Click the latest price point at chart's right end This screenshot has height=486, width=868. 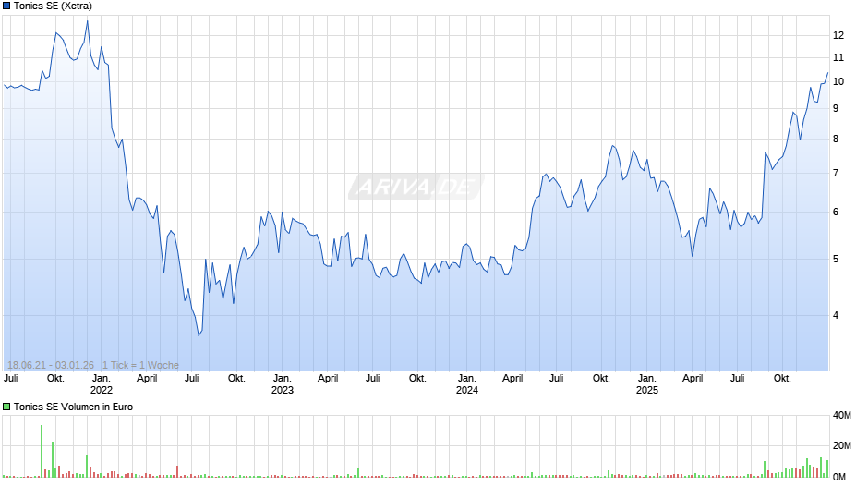(827, 73)
